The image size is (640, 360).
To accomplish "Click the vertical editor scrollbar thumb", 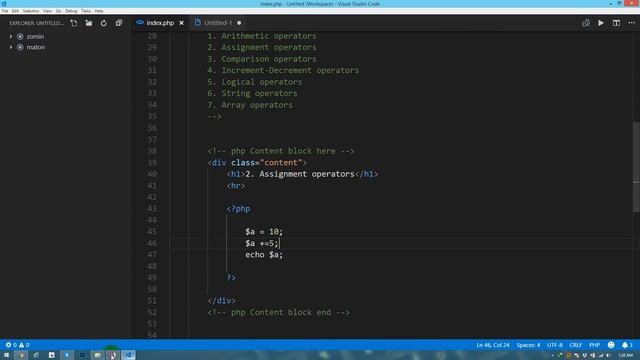I will coord(636,167).
